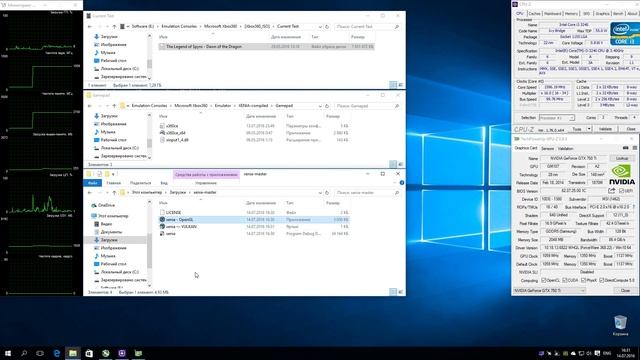Image resolution: width=640 pixels, height=360 pixels.
Task: Toggle the OpenCL checkbox in GPU-Z
Action: click(x=544, y=280)
